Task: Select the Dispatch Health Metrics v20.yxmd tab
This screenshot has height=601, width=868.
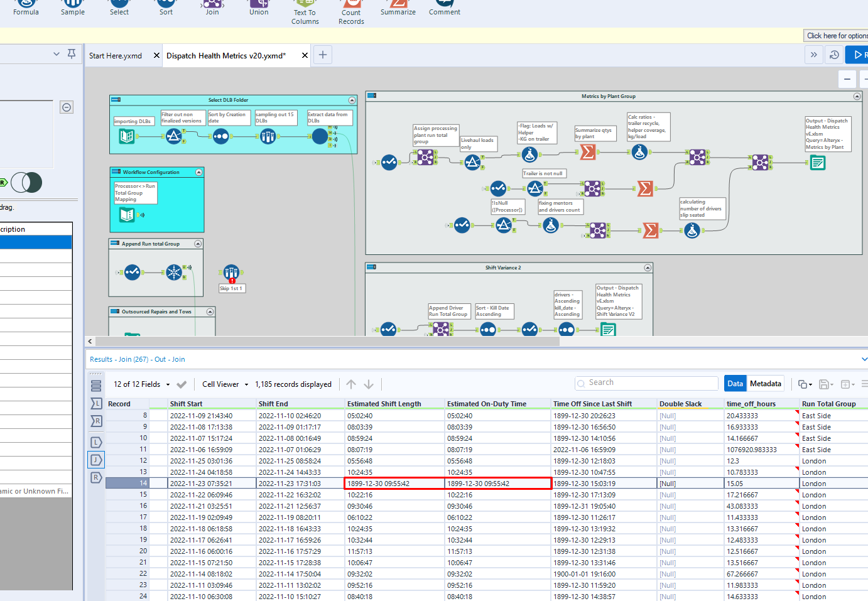Action: (x=226, y=56)
